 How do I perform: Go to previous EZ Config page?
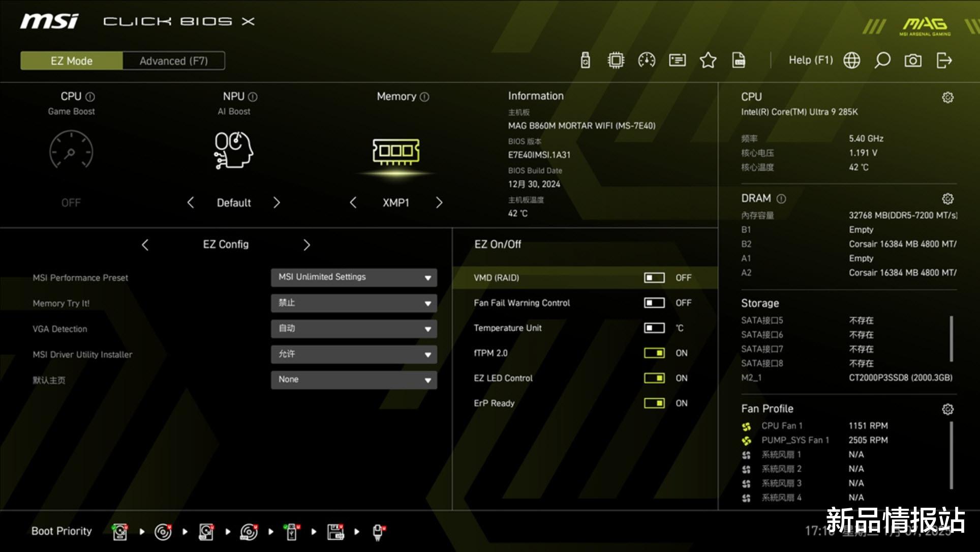145,245
